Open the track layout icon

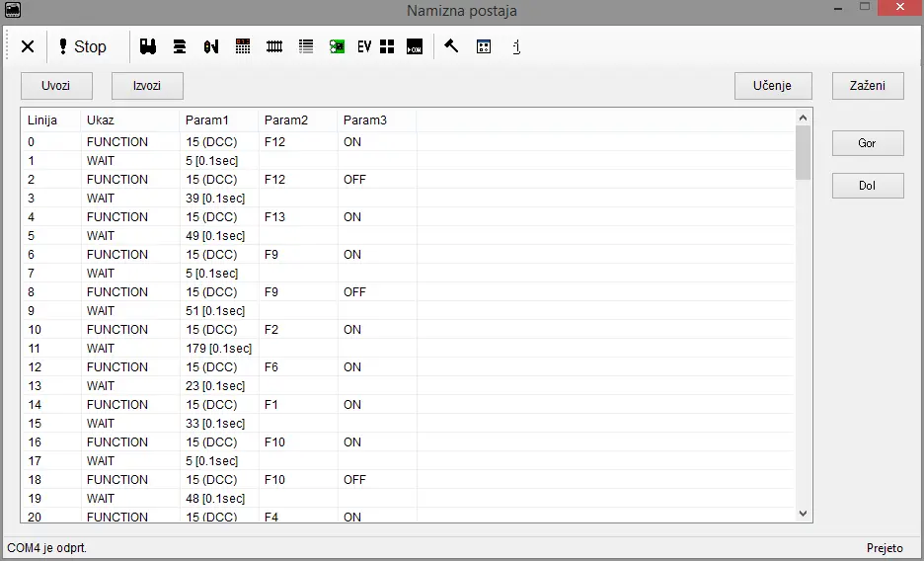coord(274,46)
